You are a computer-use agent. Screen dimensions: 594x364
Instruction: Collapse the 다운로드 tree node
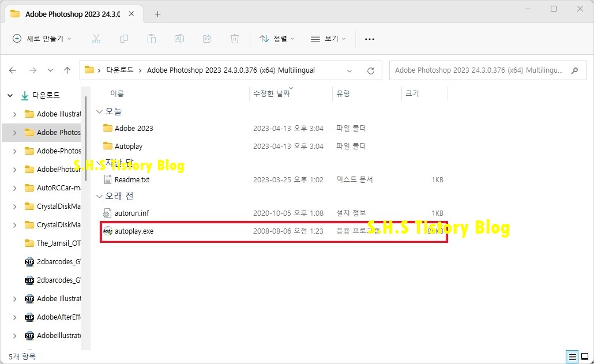click(10, 95)
